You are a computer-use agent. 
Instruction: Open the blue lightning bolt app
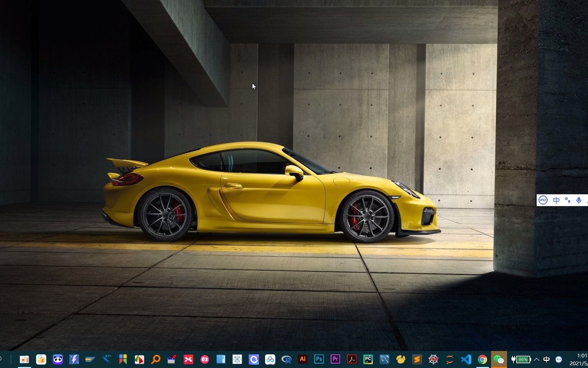(x=74, y=359)
